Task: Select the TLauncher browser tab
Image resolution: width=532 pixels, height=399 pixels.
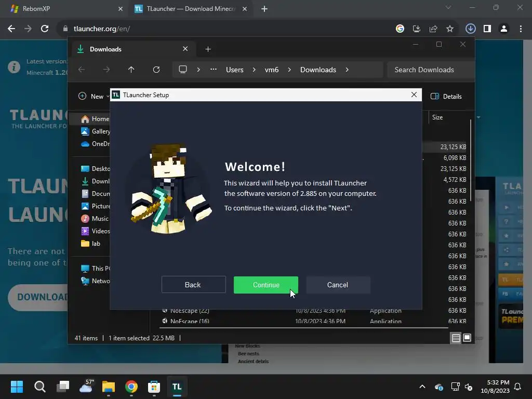Action: [190, 9]
